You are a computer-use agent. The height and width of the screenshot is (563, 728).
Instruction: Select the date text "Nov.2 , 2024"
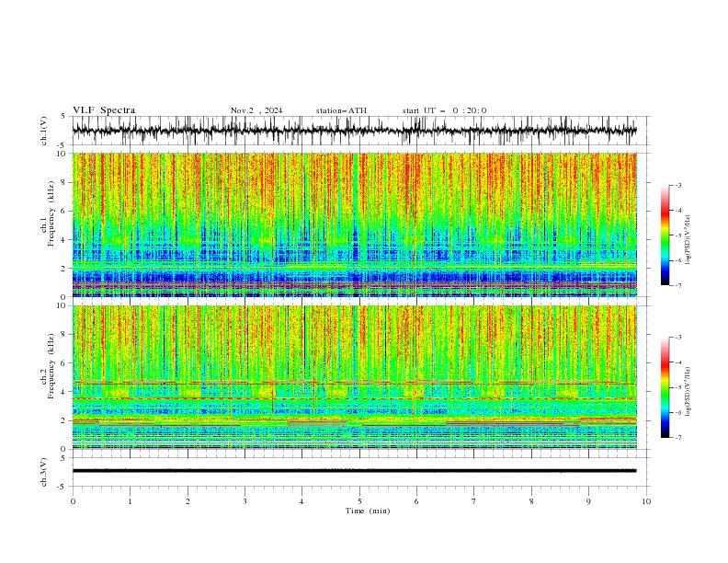coord(256,110)
